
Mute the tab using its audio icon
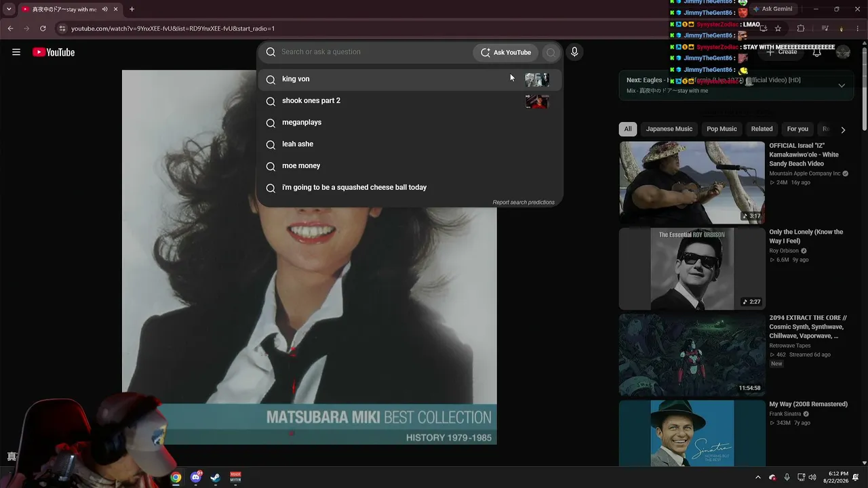tap(104, 9)
